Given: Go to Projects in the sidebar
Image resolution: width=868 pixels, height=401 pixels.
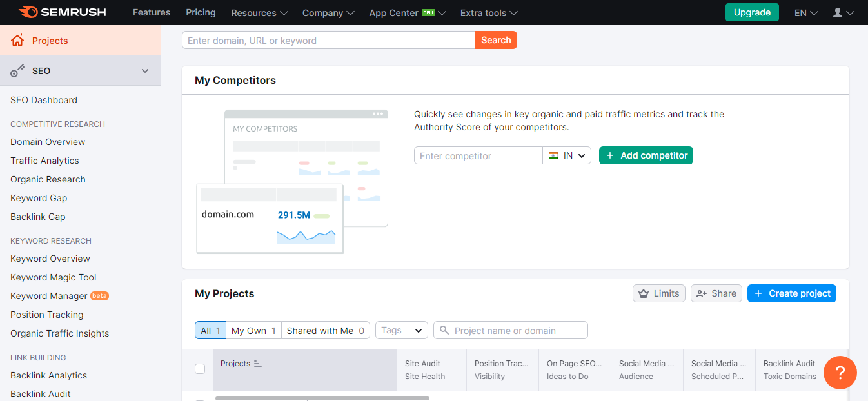Looking at the screenshot, I should (x=80, y=41).
